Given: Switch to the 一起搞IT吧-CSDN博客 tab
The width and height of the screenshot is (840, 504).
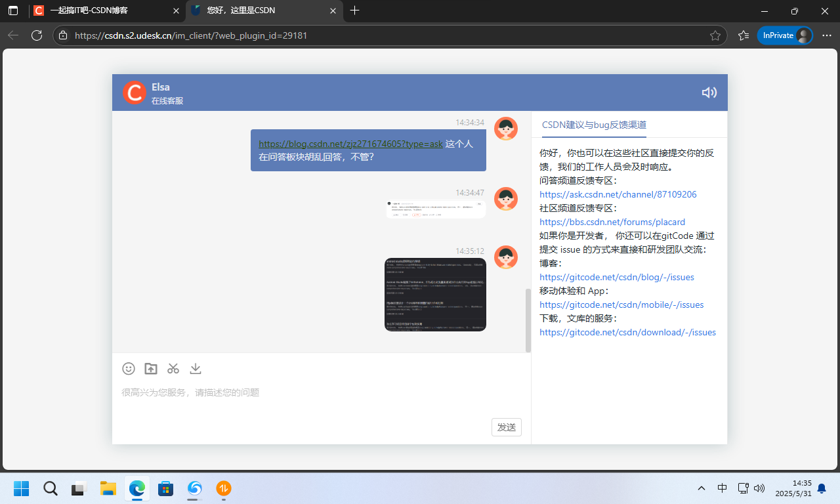Looking at the screenshot, I should pyautogui.click(x=106, y=10).
